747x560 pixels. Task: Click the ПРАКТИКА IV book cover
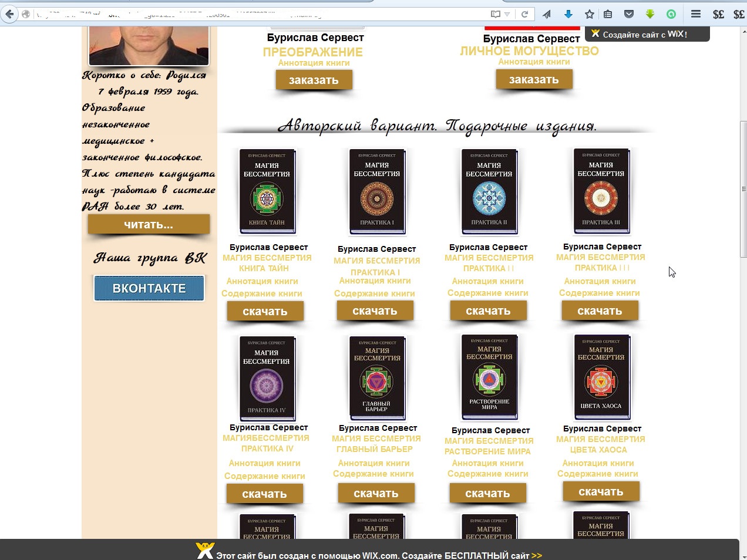(x=267, y=379)
